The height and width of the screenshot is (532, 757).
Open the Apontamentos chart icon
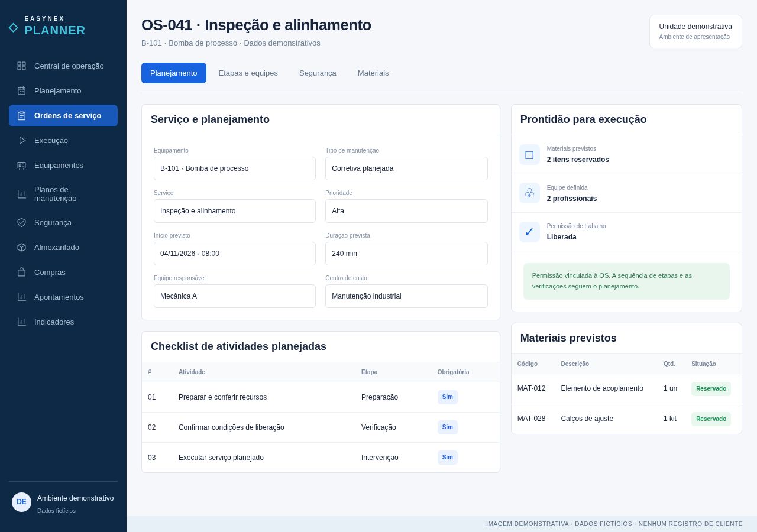(x=21, y=297)
